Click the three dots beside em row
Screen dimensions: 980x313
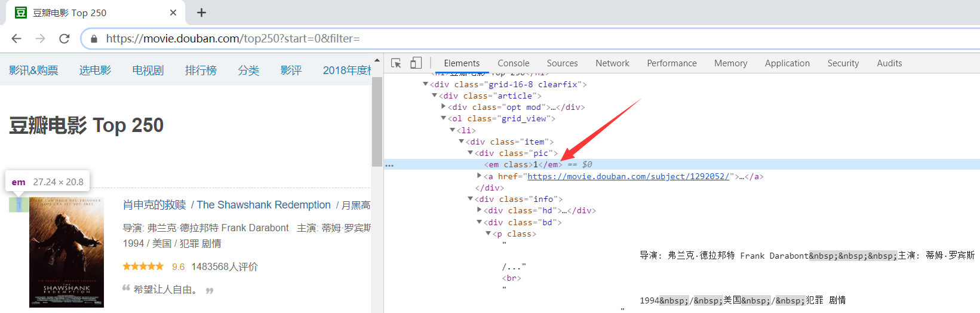pos(389,165)
